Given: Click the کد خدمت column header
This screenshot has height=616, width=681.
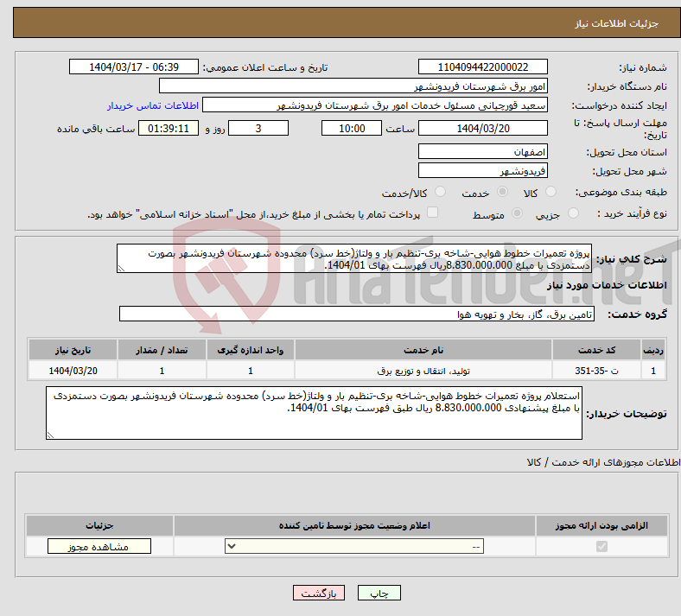Looking at the screenshot, I should [597, 350].
